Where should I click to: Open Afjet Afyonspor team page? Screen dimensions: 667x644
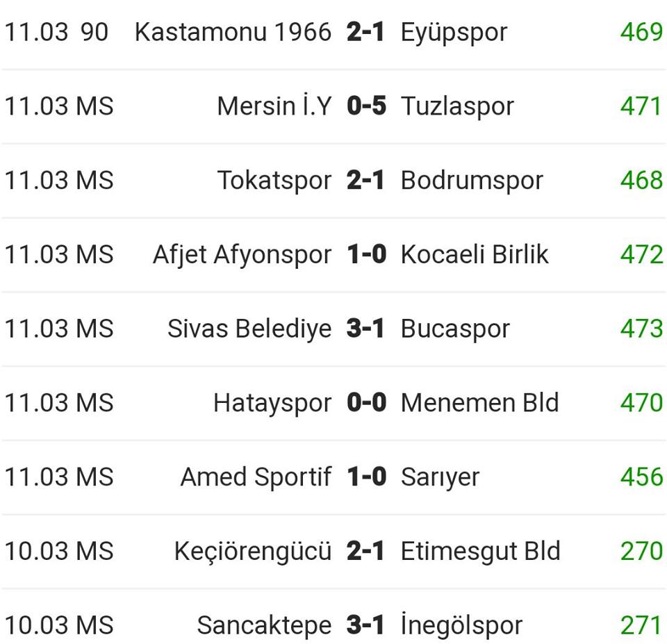coord(242,255)
